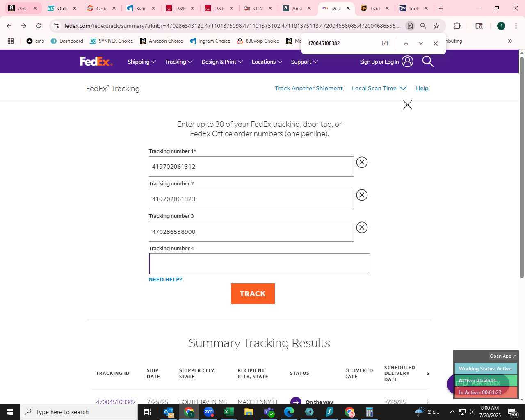Click the find-in-page text field

pos(340,43)
